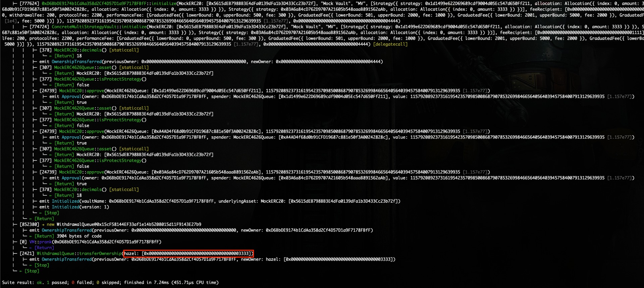Click the [2421] gas value
The image size is (644, 288).
[x=27, y=253]
